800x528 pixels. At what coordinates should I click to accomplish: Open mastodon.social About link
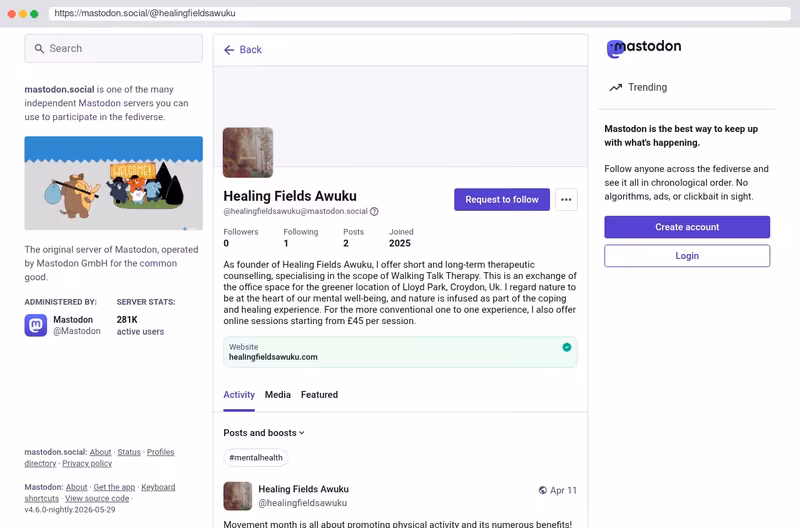(x=101, y=452)
